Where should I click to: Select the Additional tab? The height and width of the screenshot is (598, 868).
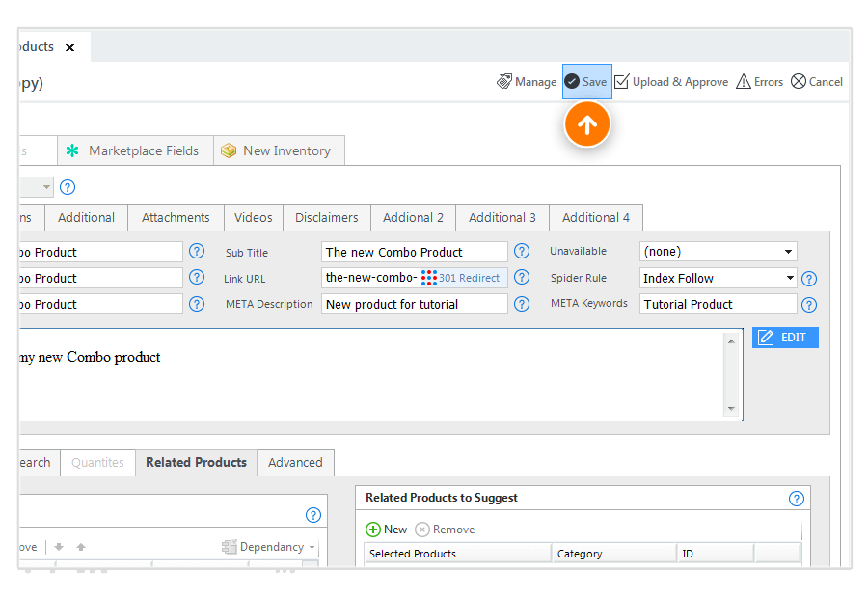pos(87,218)
